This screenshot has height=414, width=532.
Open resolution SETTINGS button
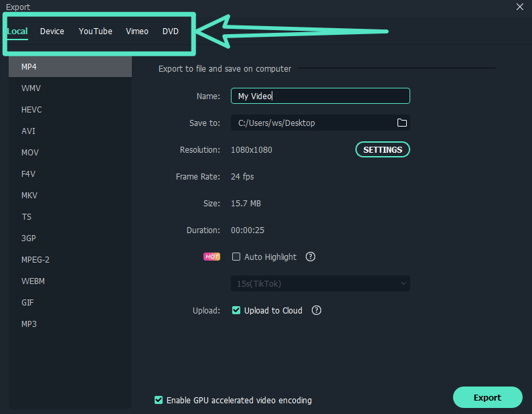coord(382,149)
